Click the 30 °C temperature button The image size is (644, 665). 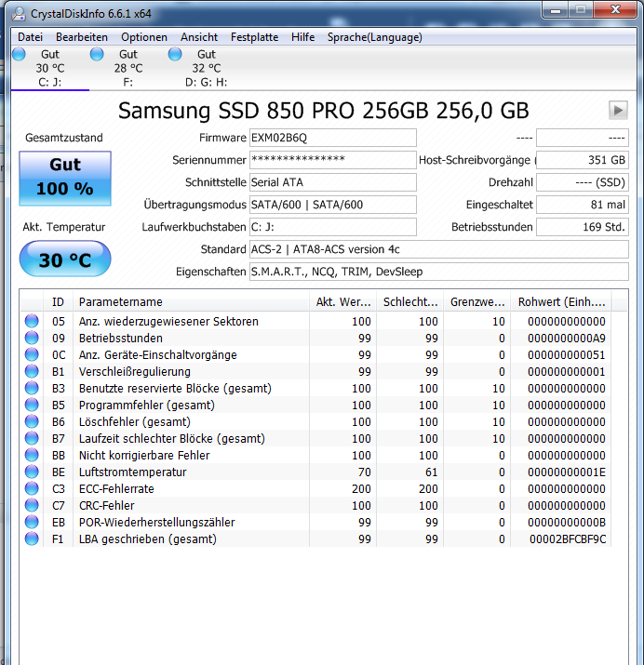click(x=65, y=259)
